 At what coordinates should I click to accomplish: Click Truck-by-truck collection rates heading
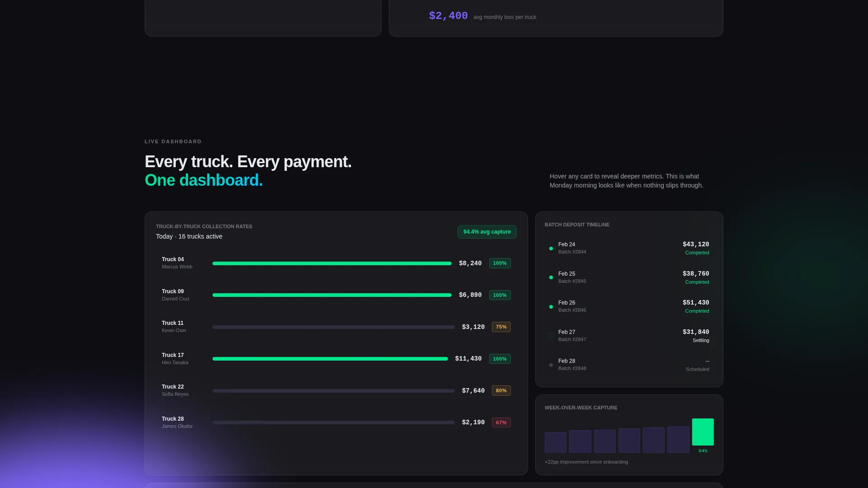pyautogui.click(x=204, y=226)
